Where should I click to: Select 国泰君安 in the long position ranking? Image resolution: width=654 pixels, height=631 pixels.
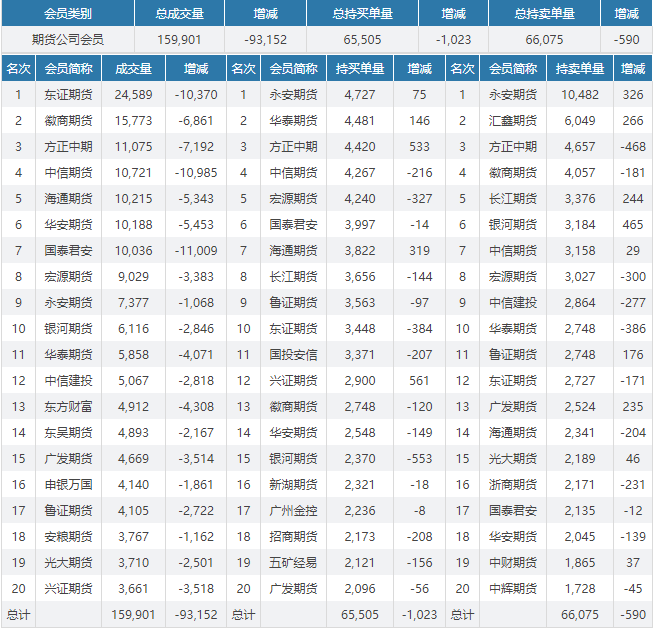coord(293,225)
